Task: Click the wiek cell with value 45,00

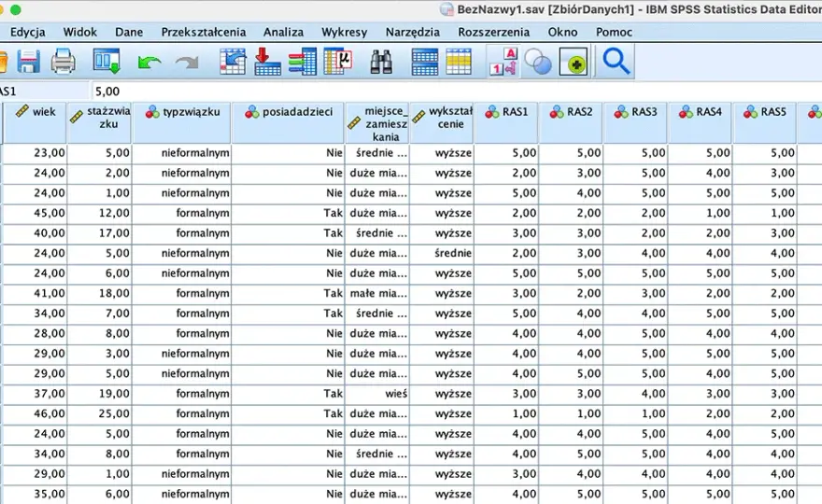Action: [35, 213]
